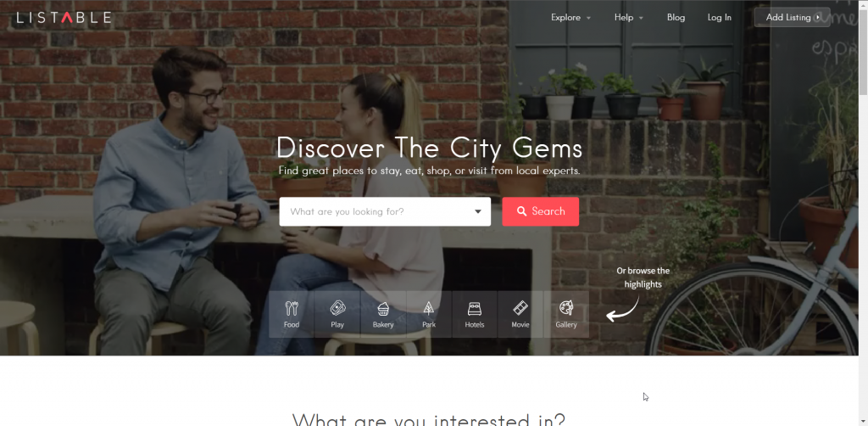Expand the Help dropdown menu
Viewport: 868px width, 426px height.
628,18
